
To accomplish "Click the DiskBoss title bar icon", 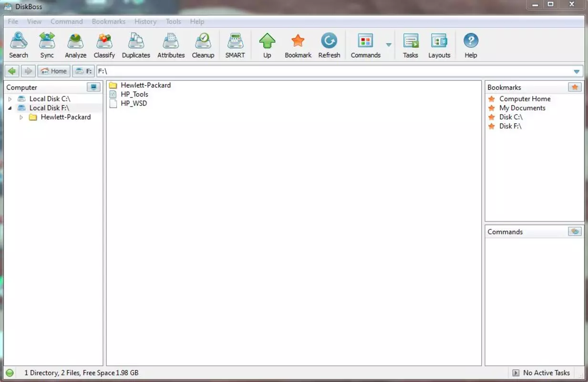I will (x=8, y=6).
